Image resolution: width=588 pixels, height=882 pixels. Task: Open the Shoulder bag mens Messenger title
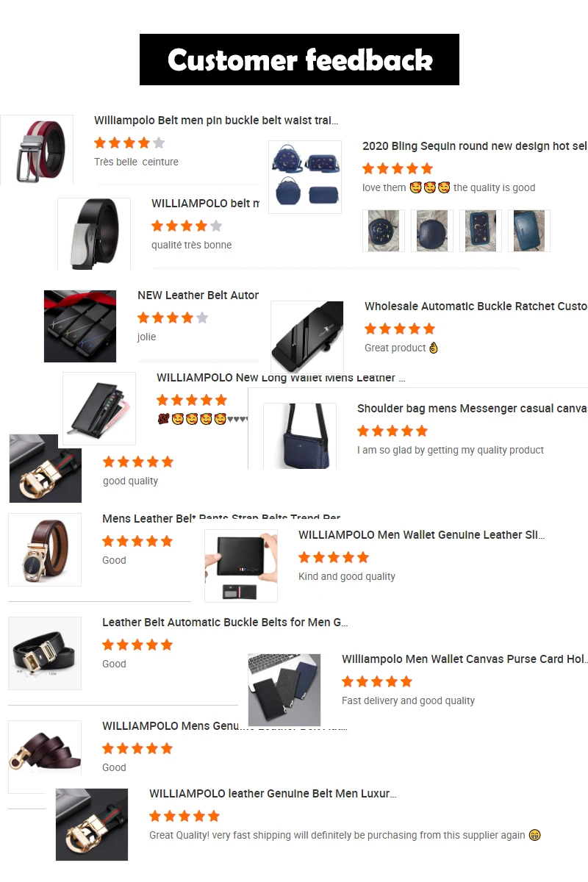coord(472,409)
